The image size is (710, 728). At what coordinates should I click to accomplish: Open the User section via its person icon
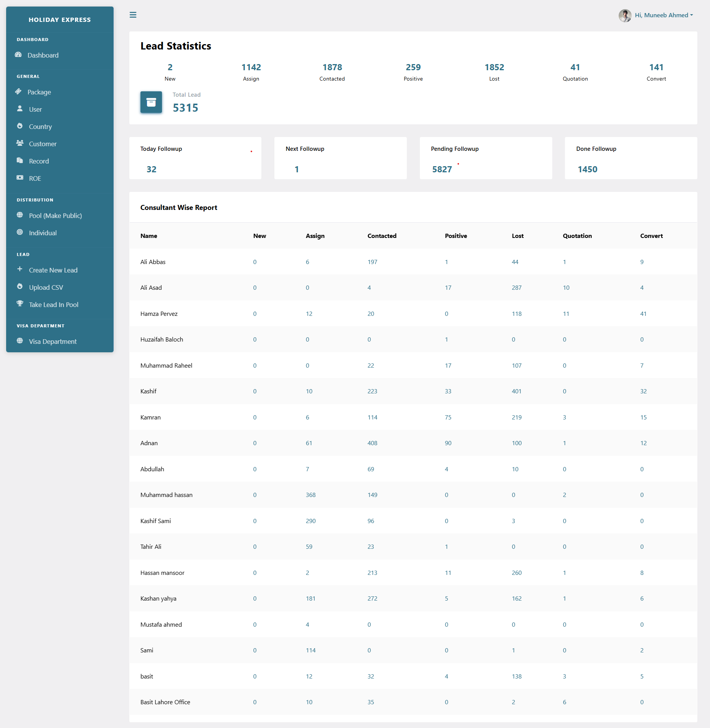(19, 109)
